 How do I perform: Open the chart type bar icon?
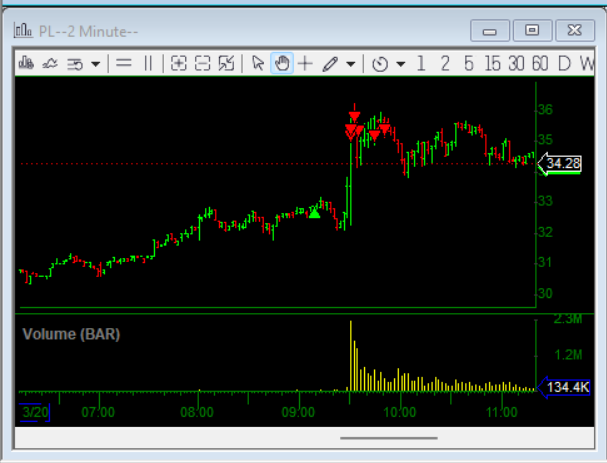[x=26, y=63]
